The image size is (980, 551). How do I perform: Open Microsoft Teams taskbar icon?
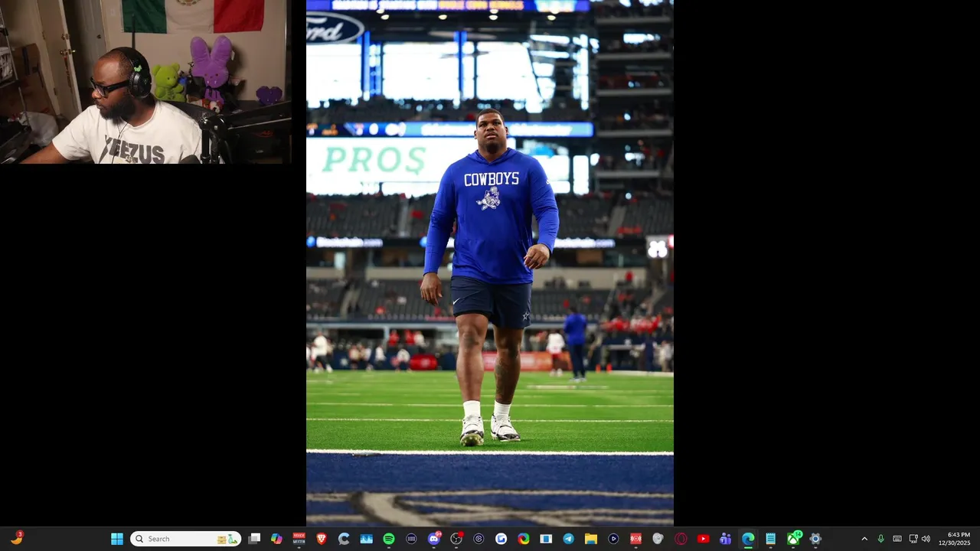(725, 539)
